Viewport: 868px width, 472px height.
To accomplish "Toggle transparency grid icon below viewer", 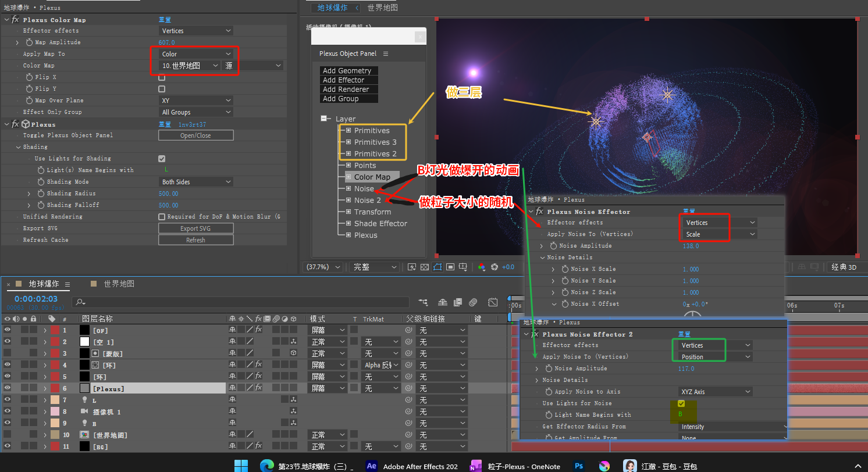I will 425,267.
